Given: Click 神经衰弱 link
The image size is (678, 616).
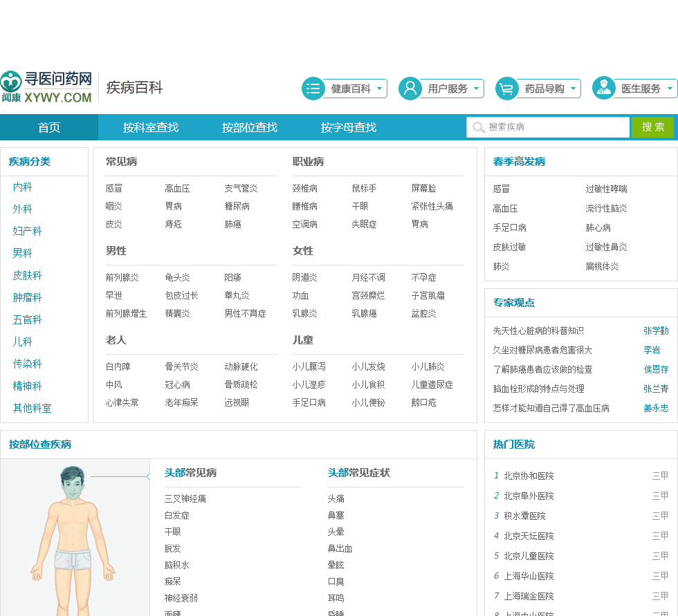Looking at the screenshot, I should pyautogui.click(x=181, y=598).
